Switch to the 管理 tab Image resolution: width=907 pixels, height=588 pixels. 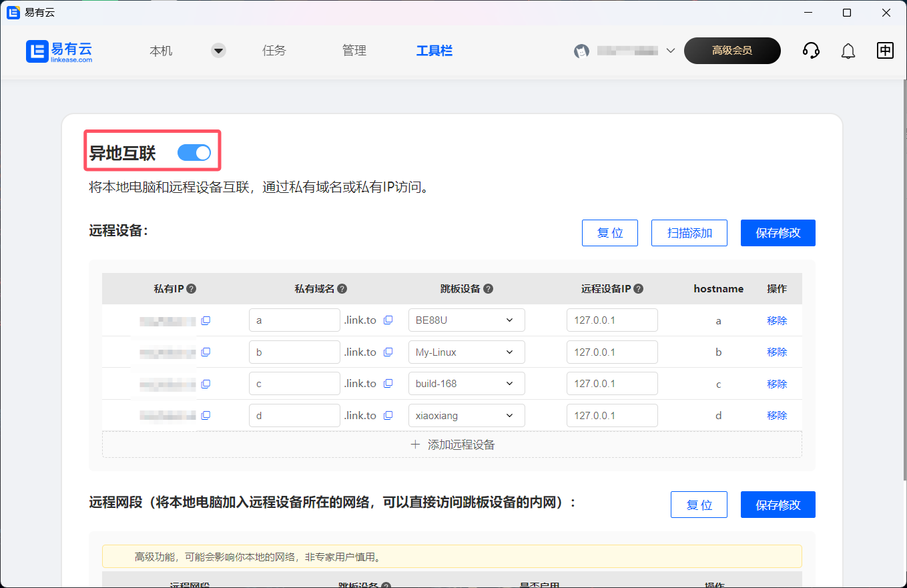354,51
